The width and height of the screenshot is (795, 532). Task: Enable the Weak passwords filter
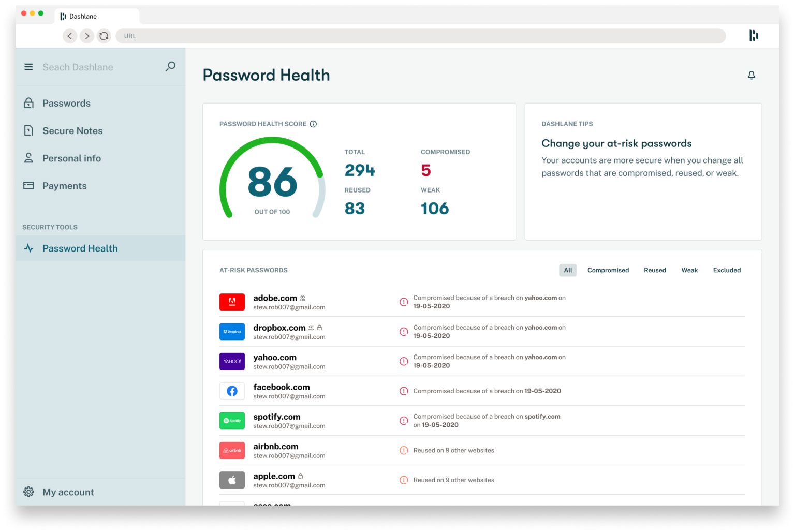point(689,270)
